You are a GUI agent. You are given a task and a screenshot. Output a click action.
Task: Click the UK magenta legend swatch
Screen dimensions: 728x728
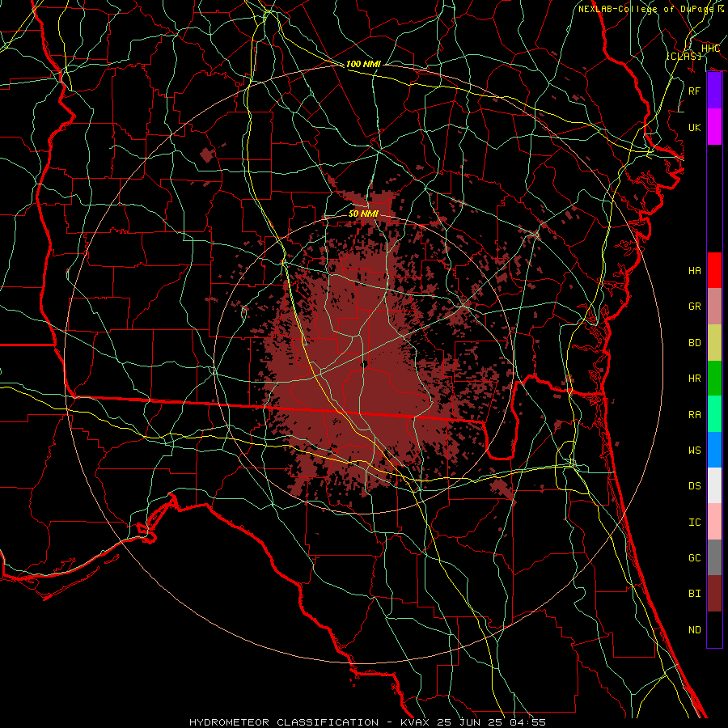(x=714, y=127)
